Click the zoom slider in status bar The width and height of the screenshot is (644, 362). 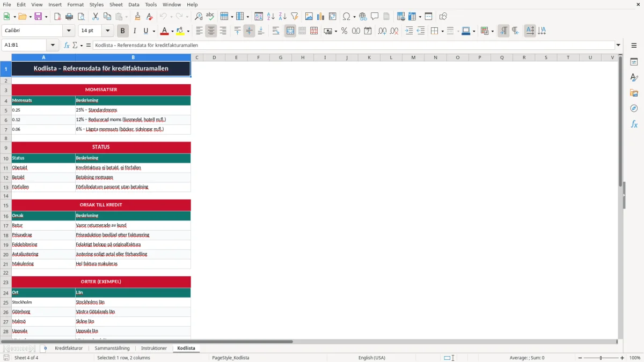click(601, 358)
